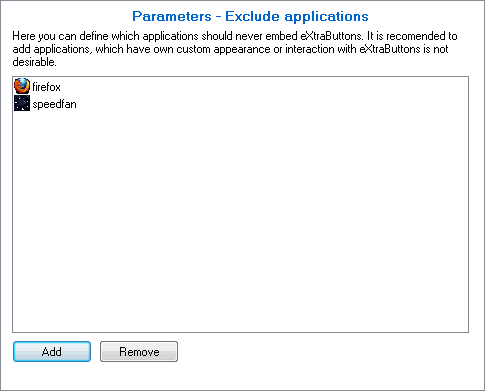The height and width of the screenshot is (391, 485).
Task: Click the Firefox icon in the list
Action: 22,86
